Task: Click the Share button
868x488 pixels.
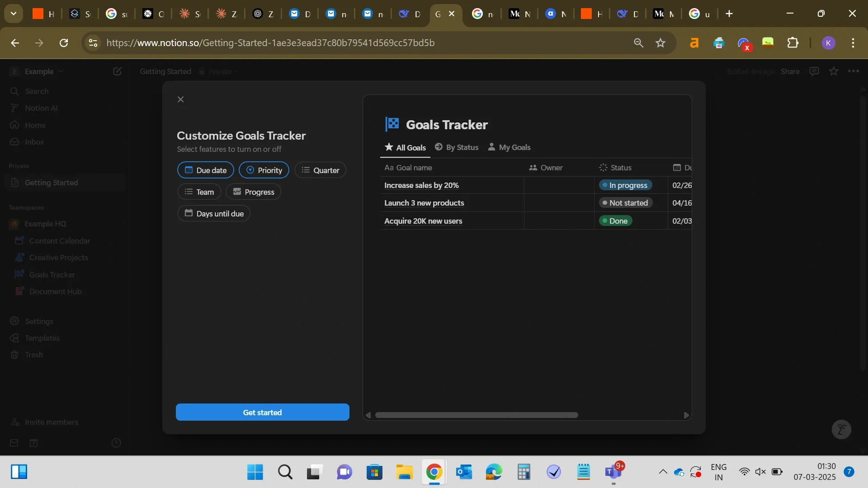Action: (790, 71)
